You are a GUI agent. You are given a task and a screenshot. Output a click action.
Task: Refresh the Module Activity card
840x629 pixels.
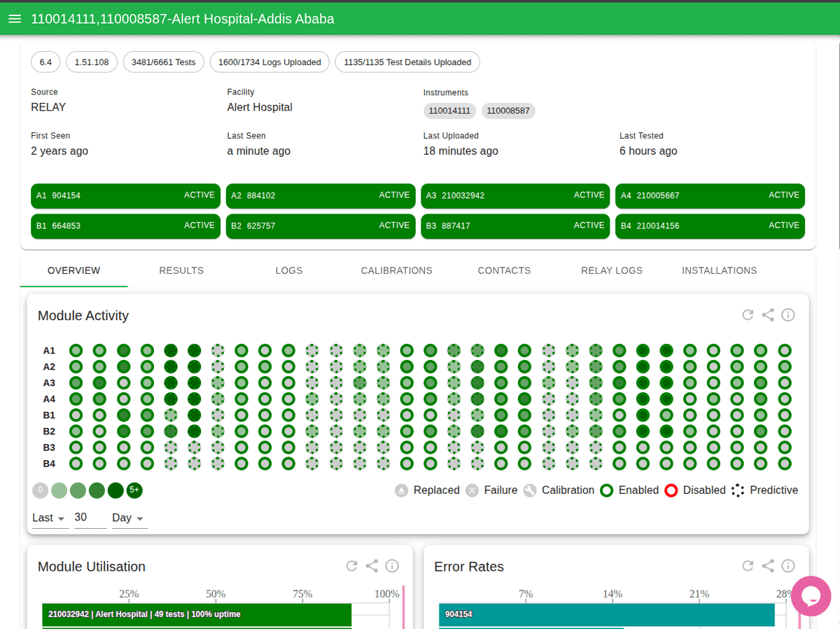click(748, 315)
